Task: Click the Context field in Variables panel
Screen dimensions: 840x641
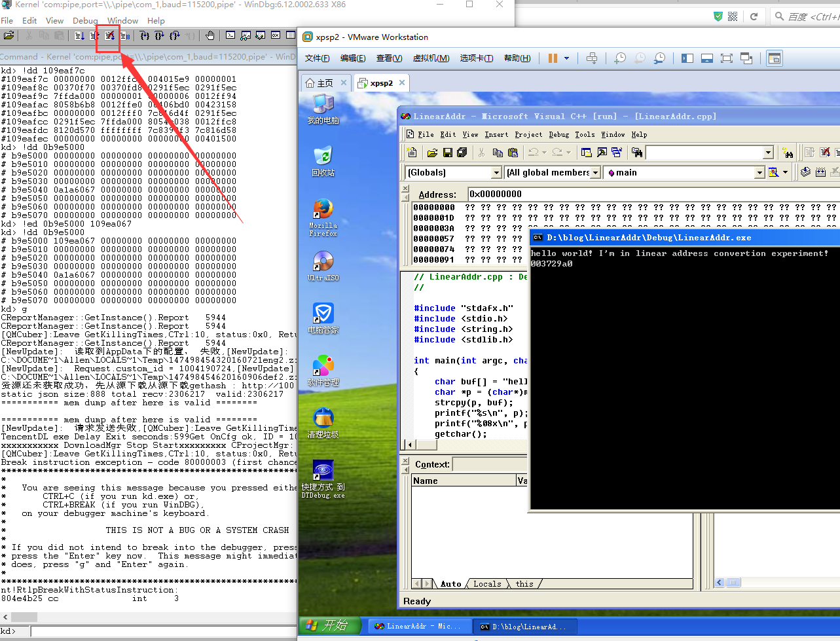Action: [490, 464]
